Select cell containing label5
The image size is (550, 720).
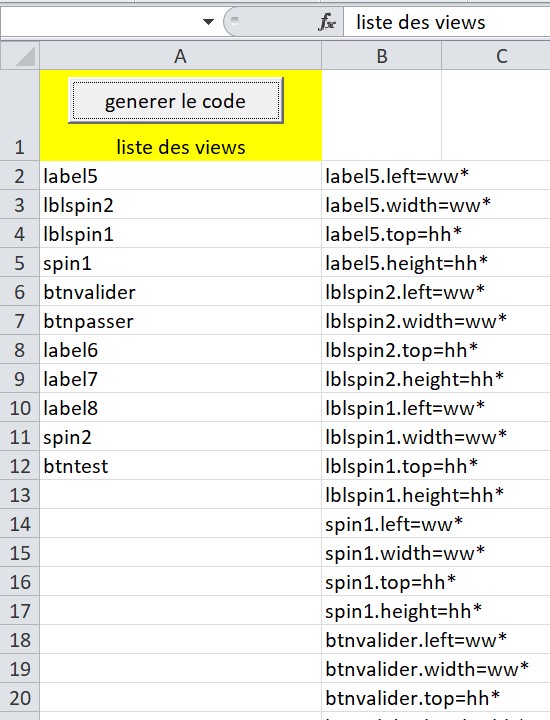(180, 175)
